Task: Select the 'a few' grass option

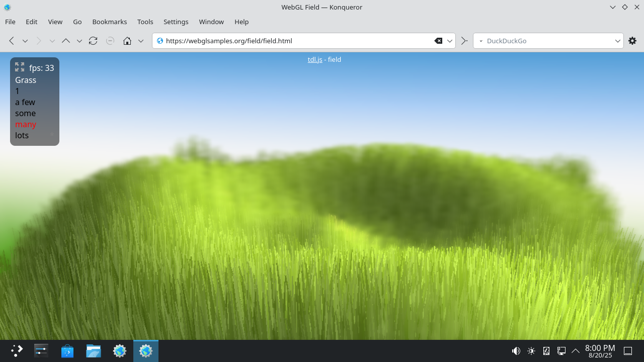Action: (25, 102)
